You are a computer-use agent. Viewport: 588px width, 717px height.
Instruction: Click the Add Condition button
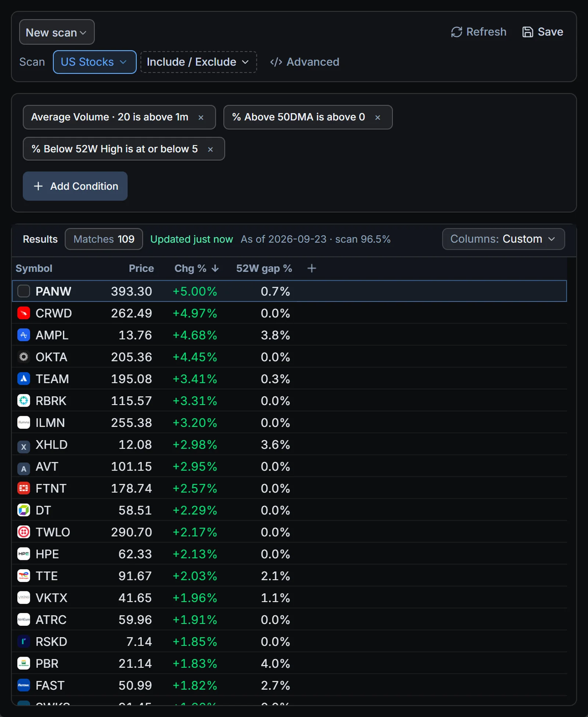point(75,186)
